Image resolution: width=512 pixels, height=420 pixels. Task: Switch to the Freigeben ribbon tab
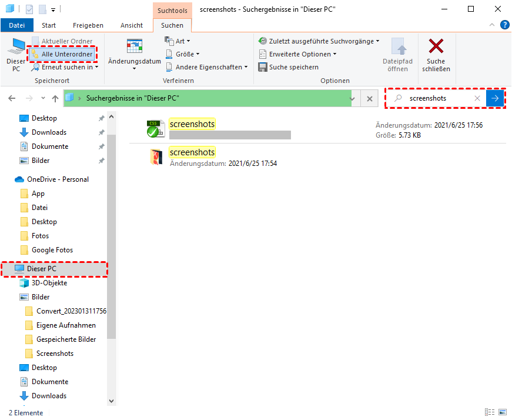click(x=88, y=25)
